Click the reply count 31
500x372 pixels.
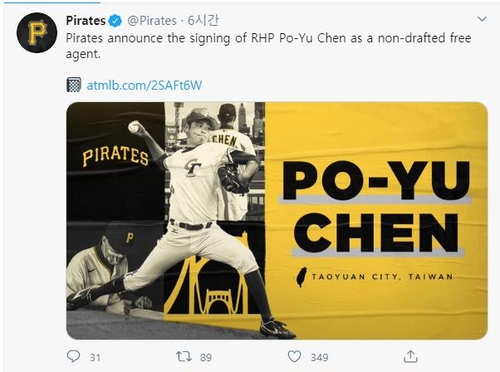[95, 358]
